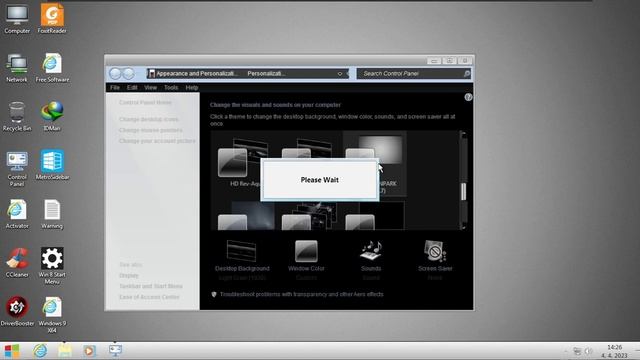Image resolution: width=640 pixels, height=360 pixels.
Task: Click the search magnifier in Control Panel
Action: [467, 73]
